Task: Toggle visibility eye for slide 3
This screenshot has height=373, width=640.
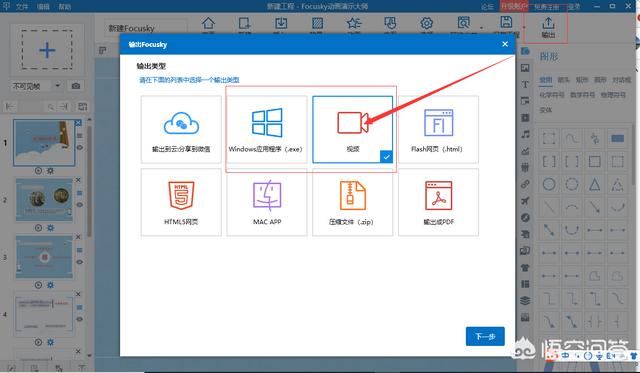Action: click(x=80, y=262)
